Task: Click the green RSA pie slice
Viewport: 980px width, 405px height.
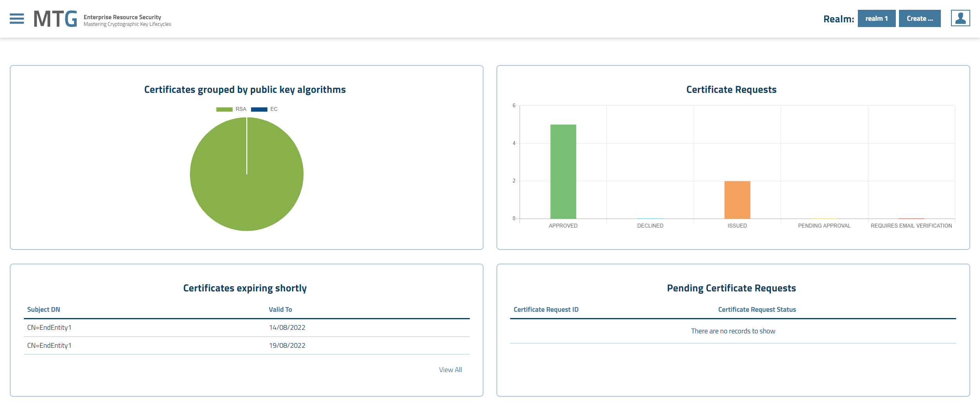Action: 247,174
